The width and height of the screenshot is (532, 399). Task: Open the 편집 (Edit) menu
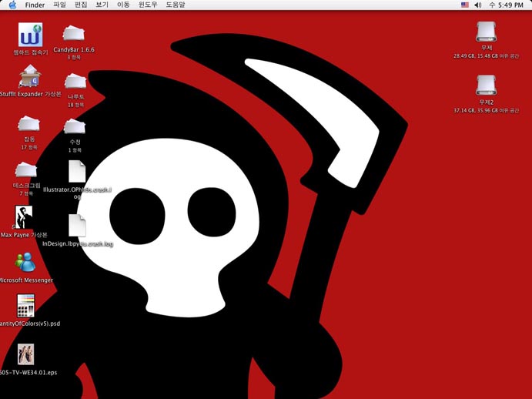pos(81,5)
